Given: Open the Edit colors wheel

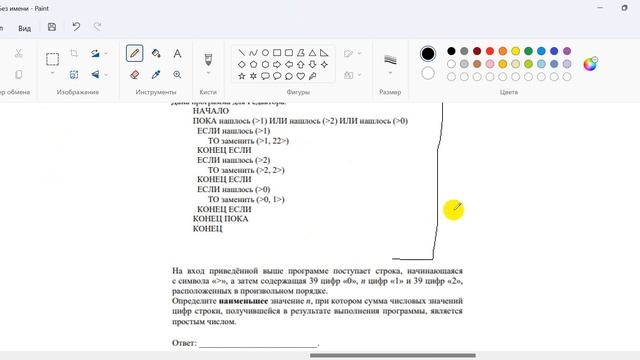Looking at the screenshot, I should point(590,64).
